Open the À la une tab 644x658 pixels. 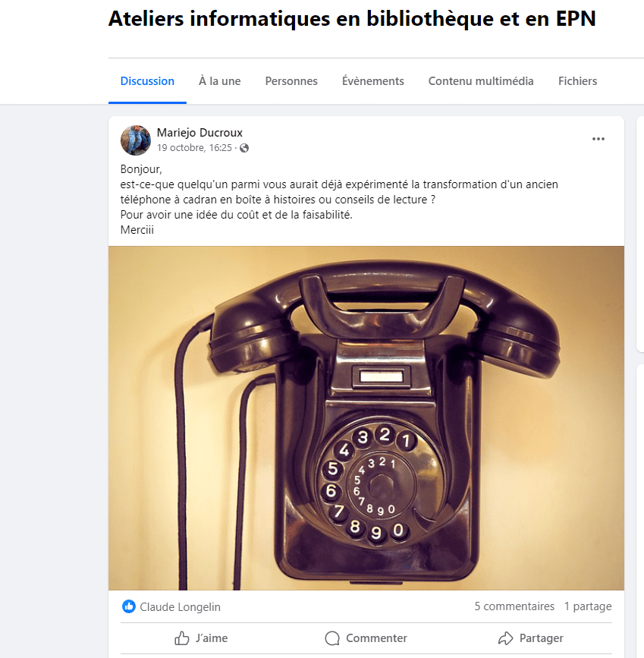(219, 81)
